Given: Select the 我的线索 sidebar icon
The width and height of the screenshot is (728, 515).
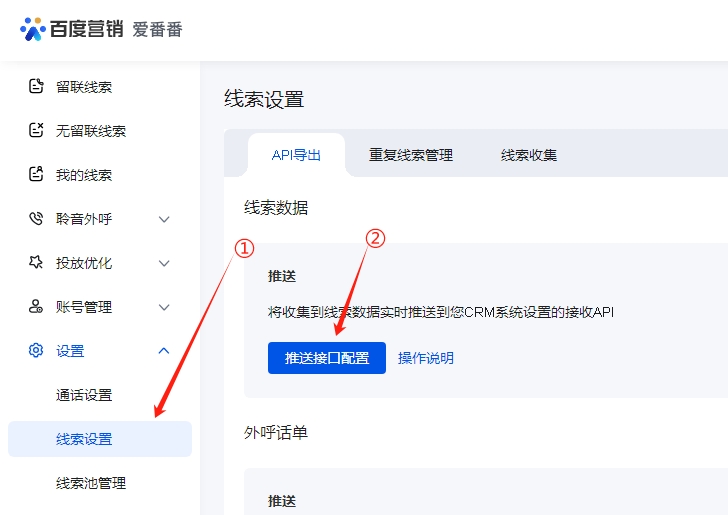Looking at the screenshot, I should [x=36, y=175].
